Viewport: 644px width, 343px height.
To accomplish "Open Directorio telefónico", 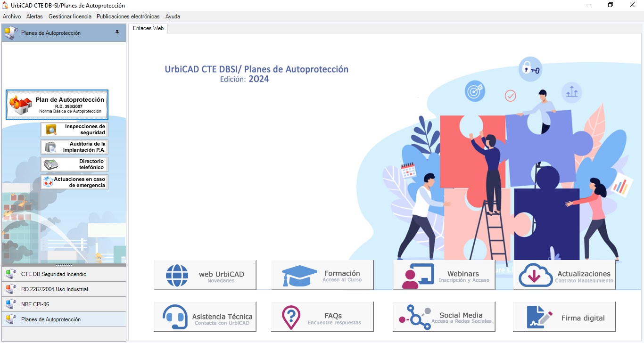I will (74, 164).
